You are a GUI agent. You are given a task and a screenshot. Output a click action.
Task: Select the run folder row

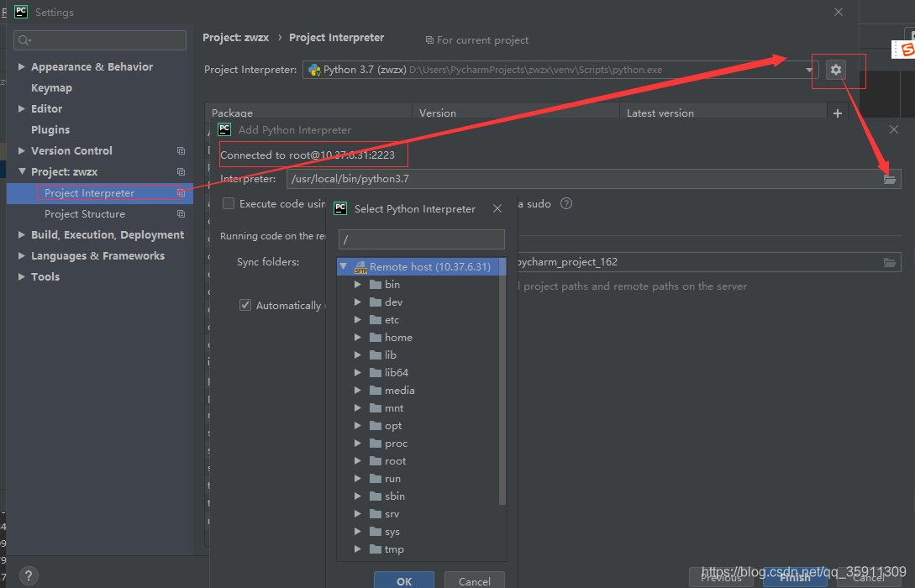(x=418, y=479)
